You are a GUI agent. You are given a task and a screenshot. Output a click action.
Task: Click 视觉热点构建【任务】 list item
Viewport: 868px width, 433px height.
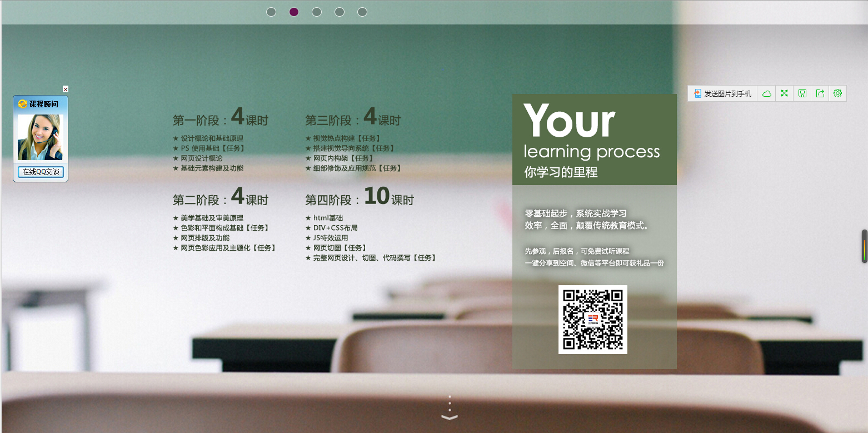[343, 138]
